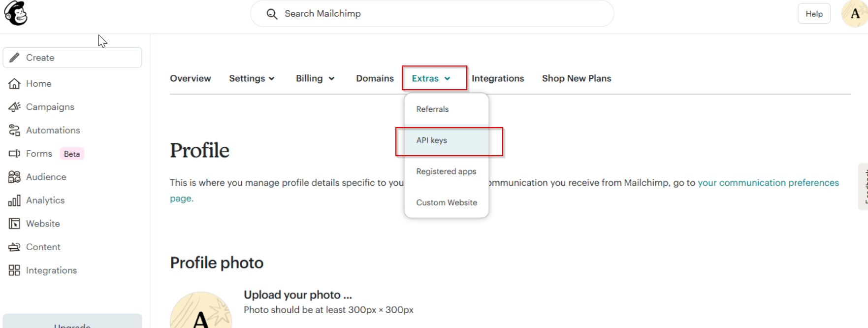Click the Create button label
The width and height of the screenshot is (868, 328).
(40, 58)
